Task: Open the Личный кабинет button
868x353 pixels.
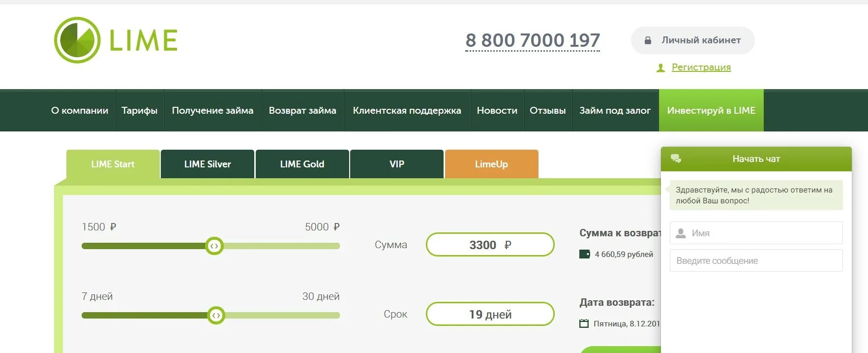Action: (692, 40)
